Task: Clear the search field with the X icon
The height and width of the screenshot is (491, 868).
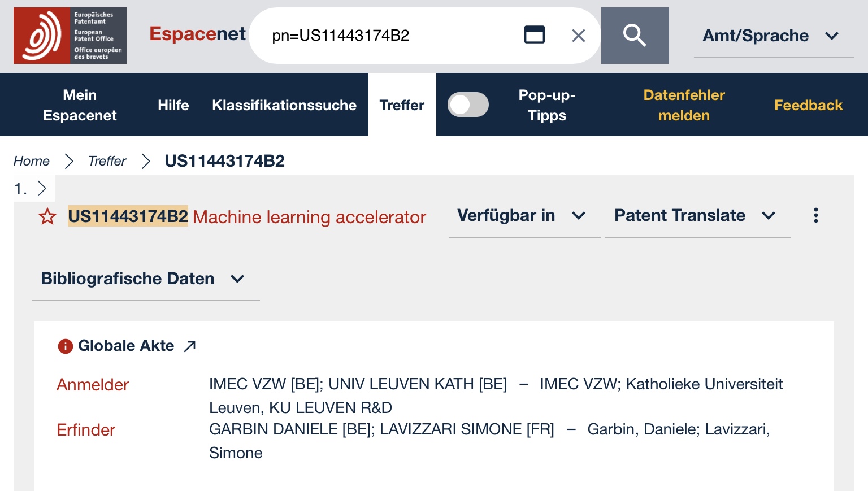Action: coord(578,36)
